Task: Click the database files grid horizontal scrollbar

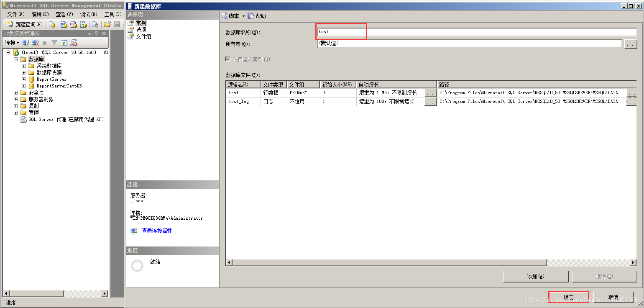Action: [431, 263]
